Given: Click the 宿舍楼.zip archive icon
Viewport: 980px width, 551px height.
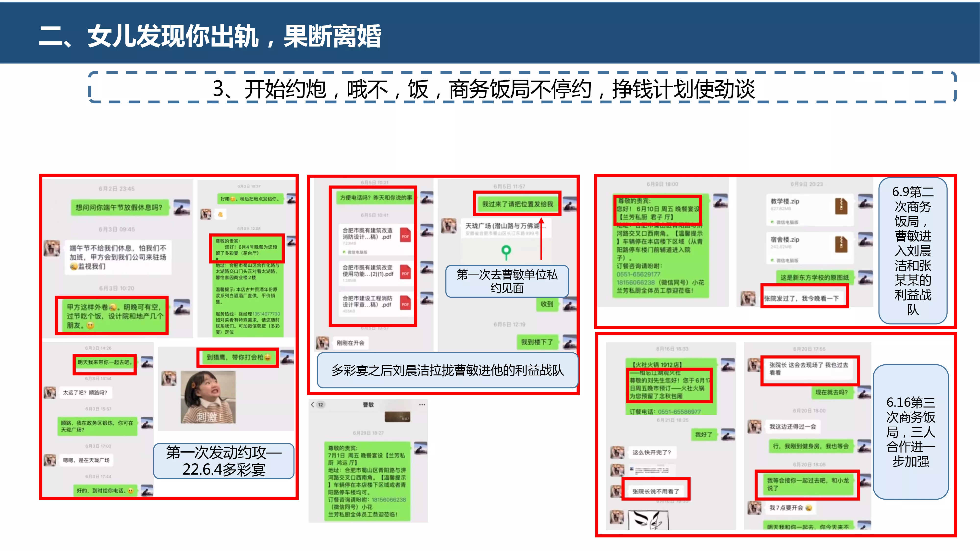Looking at the screenshot, I should (x=841, y=244).
